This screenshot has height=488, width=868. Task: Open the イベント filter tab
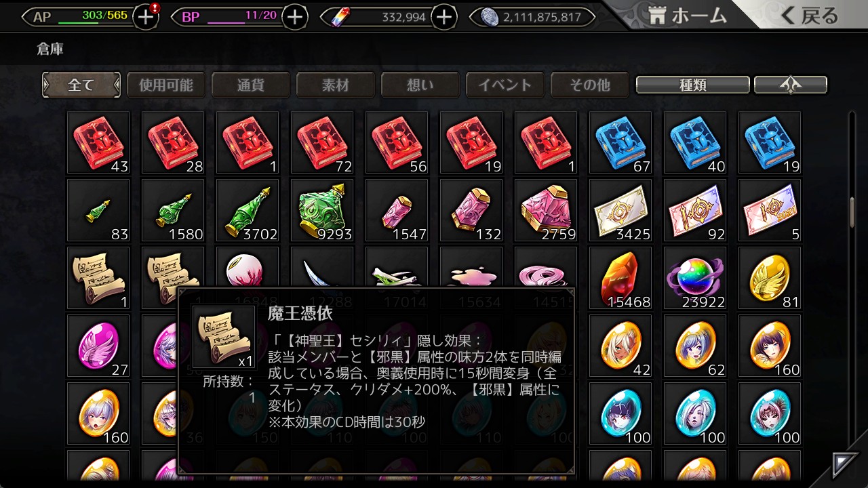[x=505, y=85]
